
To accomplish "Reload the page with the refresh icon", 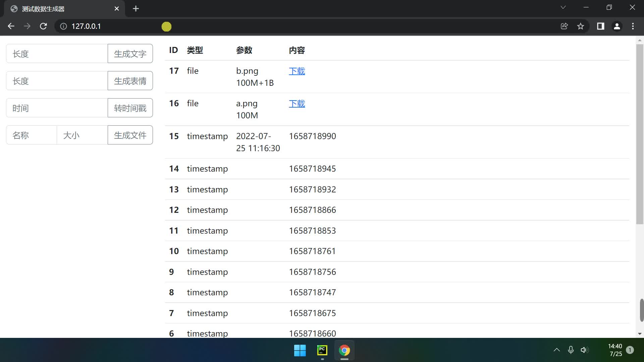I will [43, 26].
